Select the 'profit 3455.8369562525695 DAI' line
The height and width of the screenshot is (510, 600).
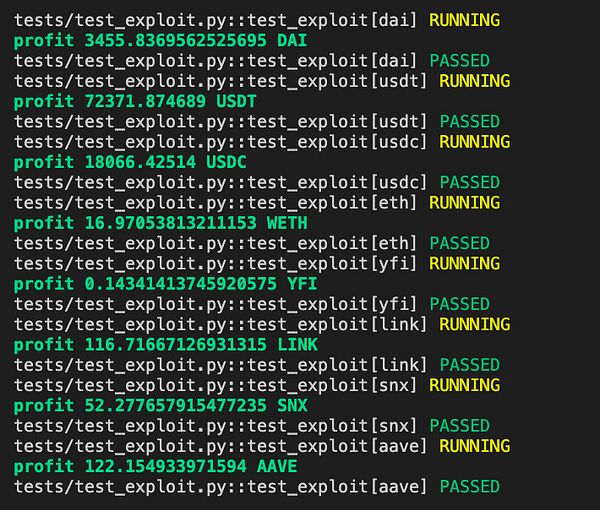tap(160, 41)
